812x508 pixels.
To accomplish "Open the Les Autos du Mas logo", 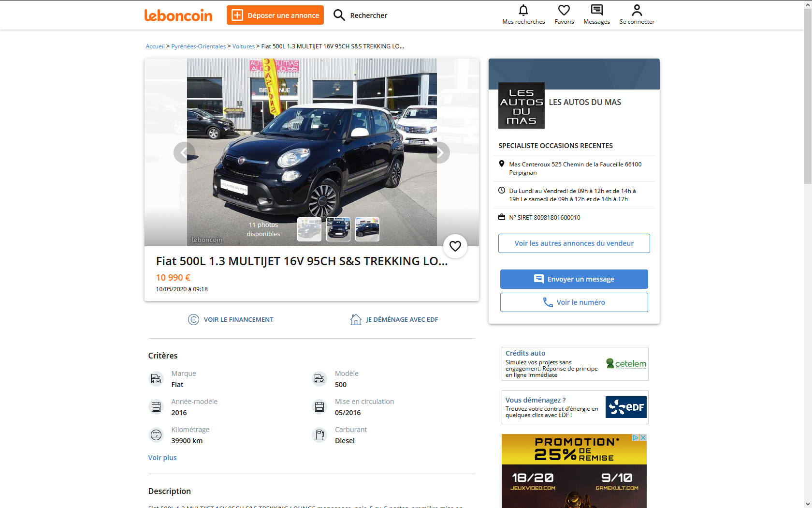I will point(522,105).
